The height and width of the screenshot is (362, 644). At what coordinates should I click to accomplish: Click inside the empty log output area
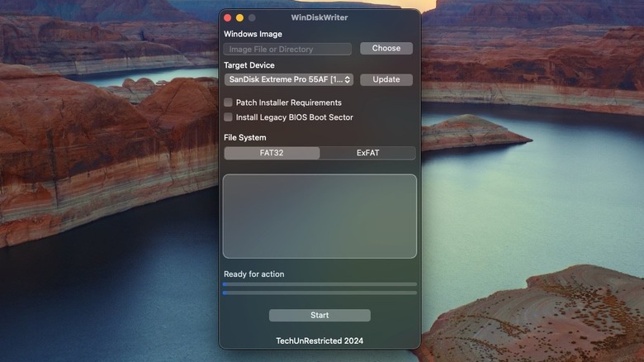coord(320,217)
